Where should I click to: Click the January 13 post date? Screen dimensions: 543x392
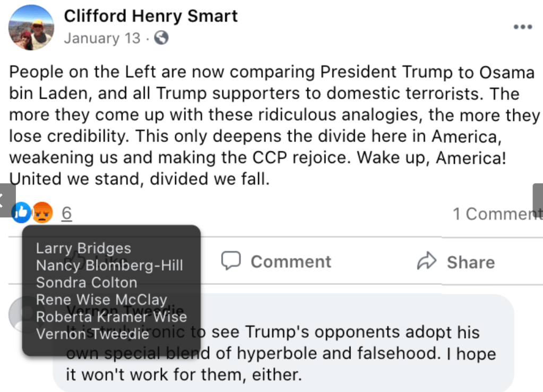[x=102, y=38]
